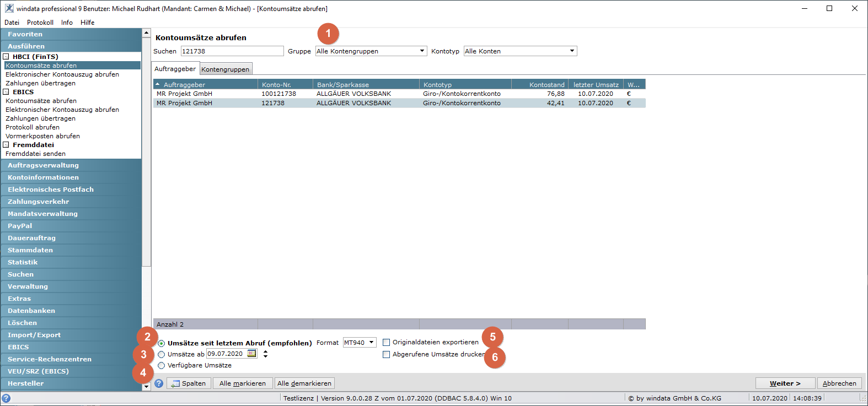Open the Hilfe menu
This screenshot has width=868, height=406.
[x=87, y=23]
